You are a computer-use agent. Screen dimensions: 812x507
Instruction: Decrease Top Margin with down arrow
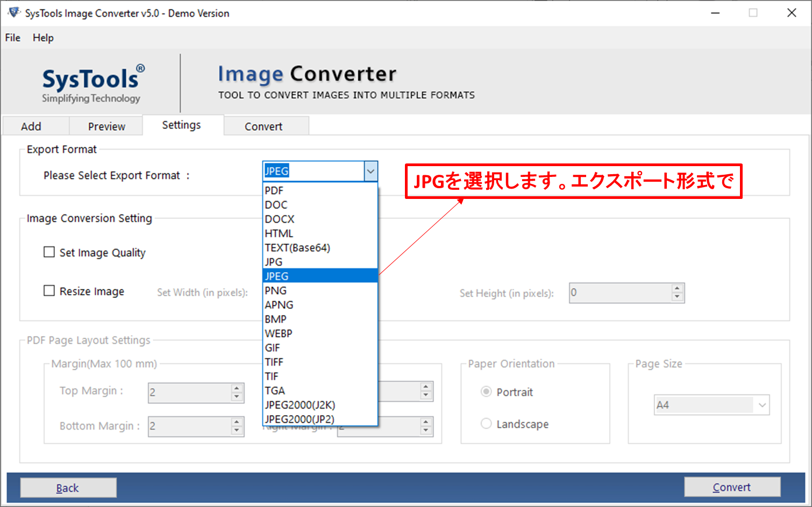(237, 397)
